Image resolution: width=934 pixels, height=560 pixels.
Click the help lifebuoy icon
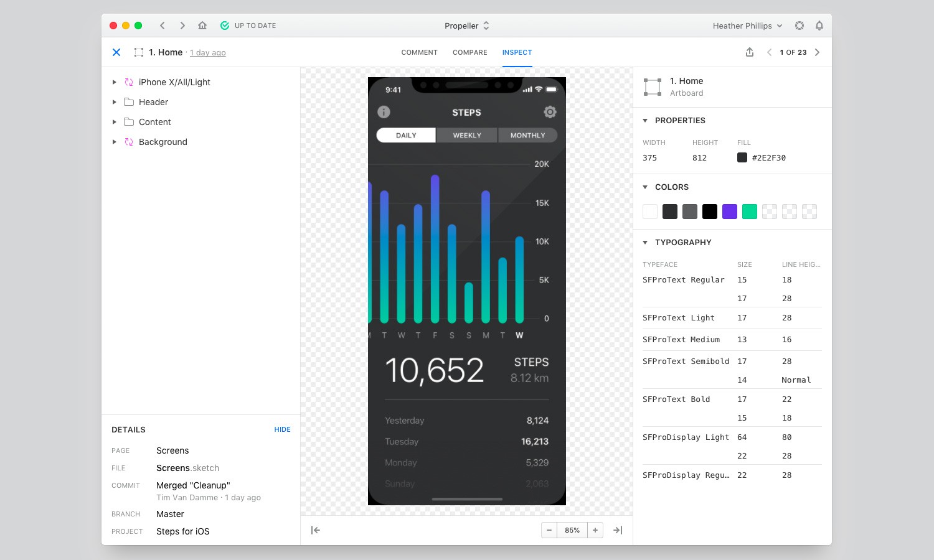800,26
